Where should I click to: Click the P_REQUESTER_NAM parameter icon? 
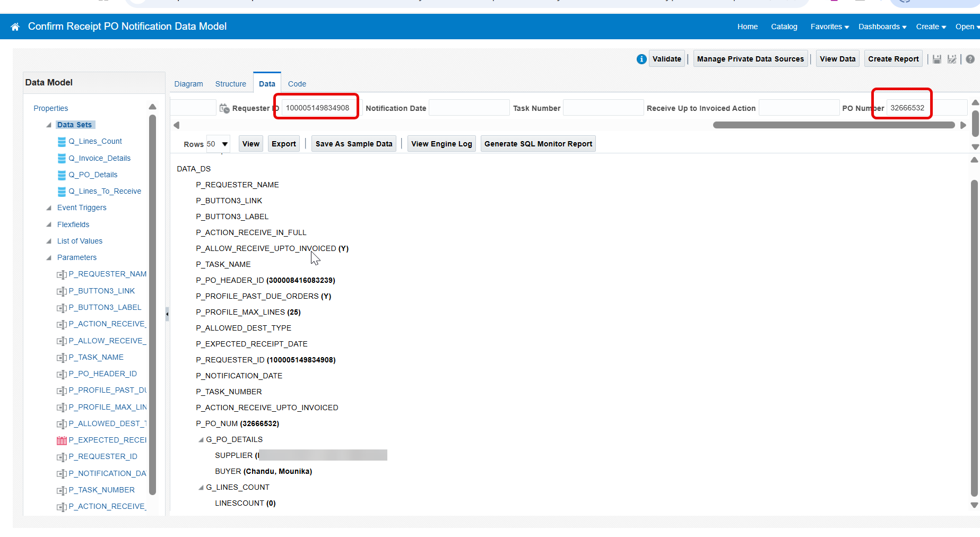62,274
